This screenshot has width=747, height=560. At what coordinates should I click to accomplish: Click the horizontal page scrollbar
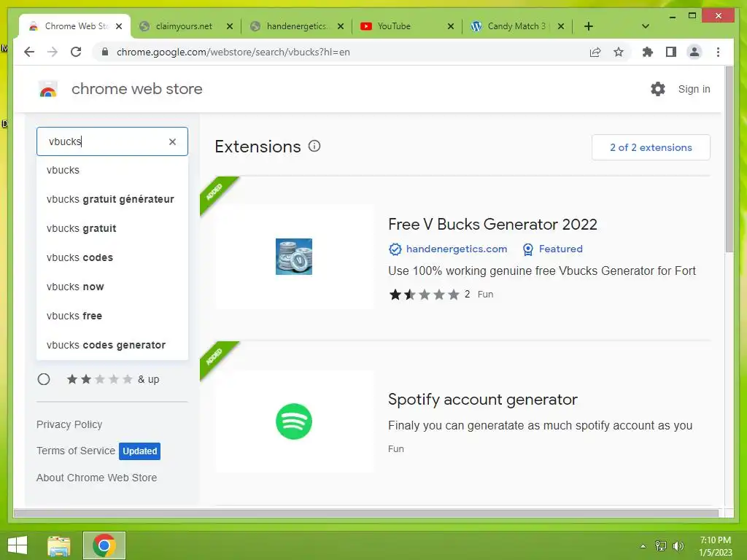366,513
